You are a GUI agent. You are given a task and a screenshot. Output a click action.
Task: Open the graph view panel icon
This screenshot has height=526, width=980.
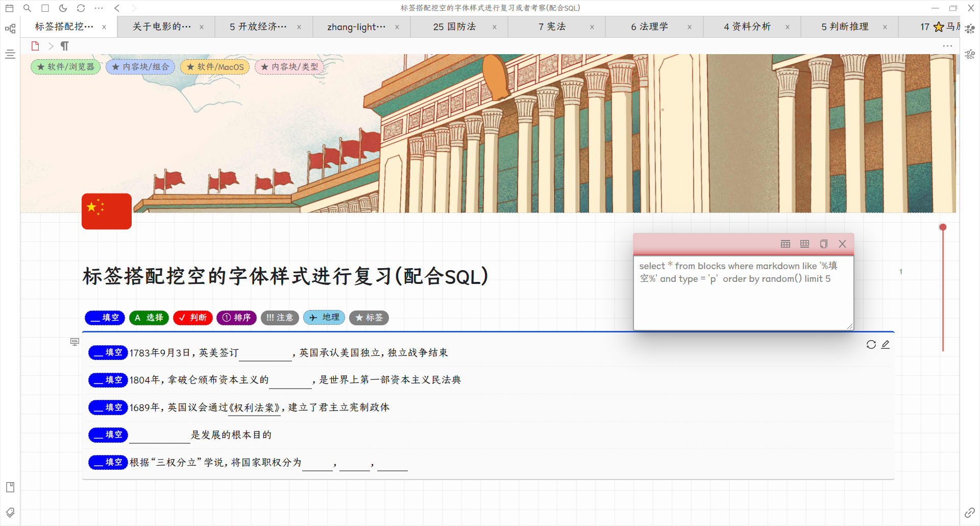(970, 29)
